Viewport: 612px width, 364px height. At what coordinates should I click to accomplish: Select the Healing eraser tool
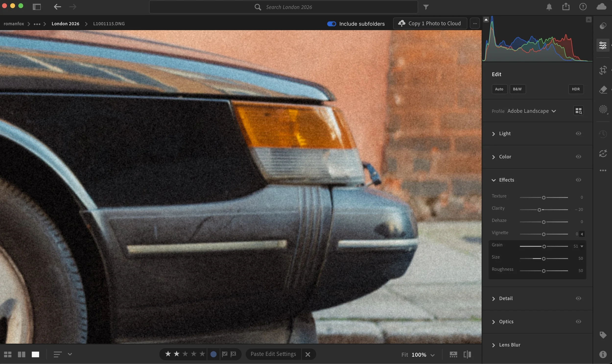[x=603, y=90]
